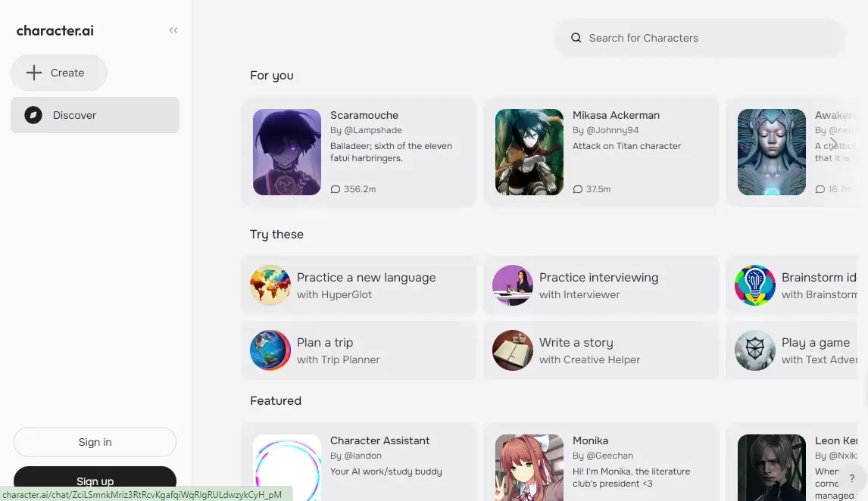The width and height of the screenshot is (868, 501).
Task: Collapse the sidebar with double chevron icon
Action: 173,30
